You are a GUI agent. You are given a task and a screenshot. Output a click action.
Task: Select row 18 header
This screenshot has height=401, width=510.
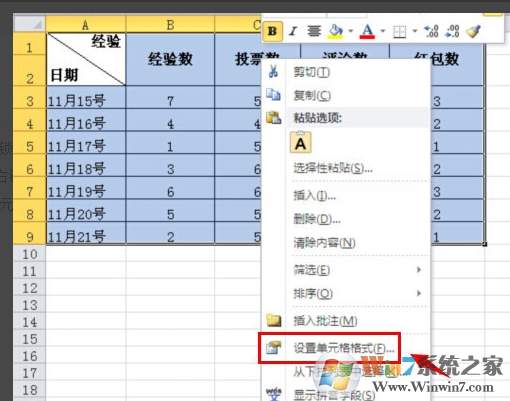30,390
